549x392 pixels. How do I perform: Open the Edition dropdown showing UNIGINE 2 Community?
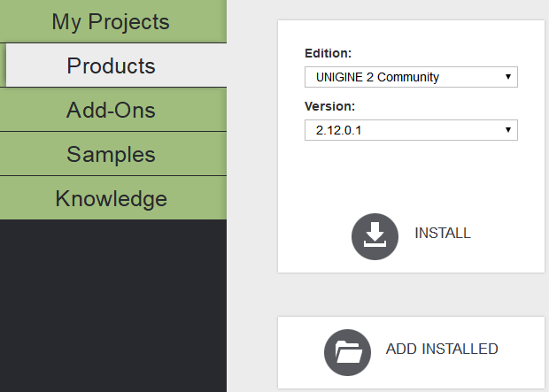click(411, 77)
